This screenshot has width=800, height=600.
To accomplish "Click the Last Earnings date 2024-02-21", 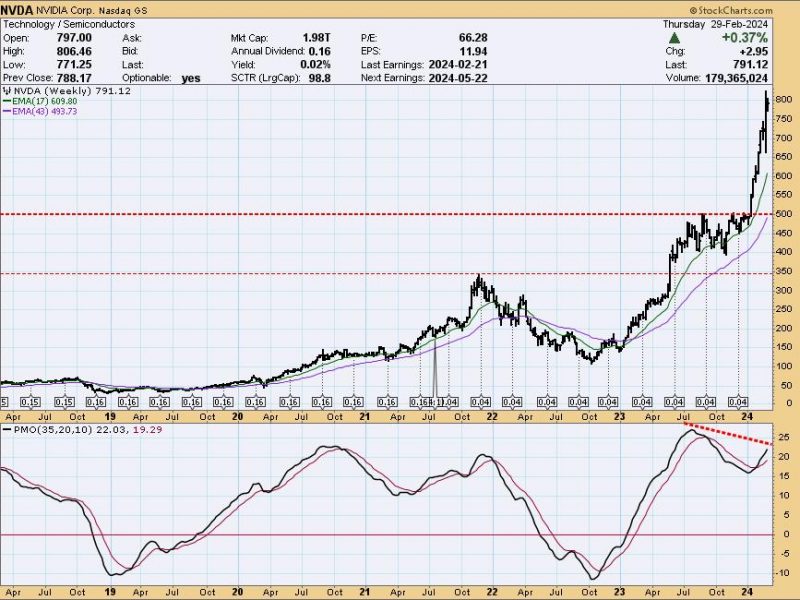I will click(458, 65).
